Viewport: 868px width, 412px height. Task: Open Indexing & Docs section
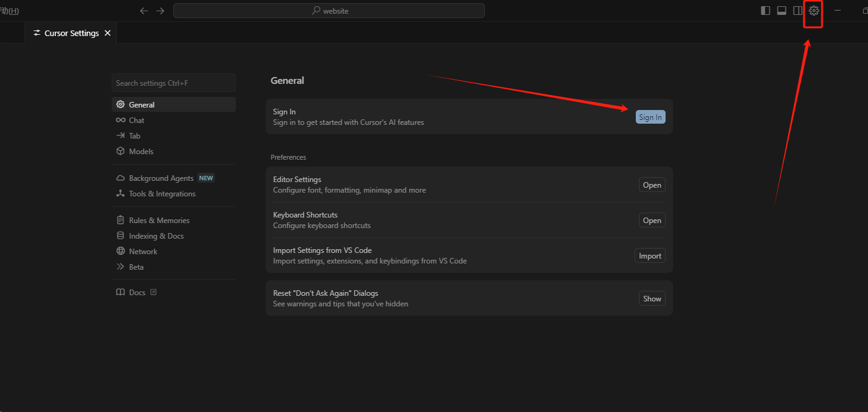pyautogui.click(x=174, y=236)
